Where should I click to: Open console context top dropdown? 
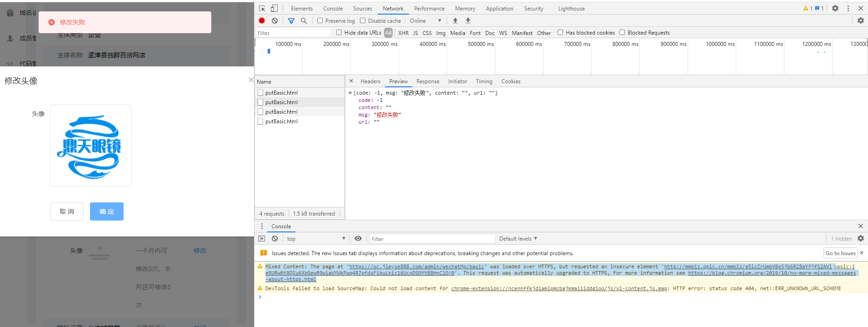point(316,238)
